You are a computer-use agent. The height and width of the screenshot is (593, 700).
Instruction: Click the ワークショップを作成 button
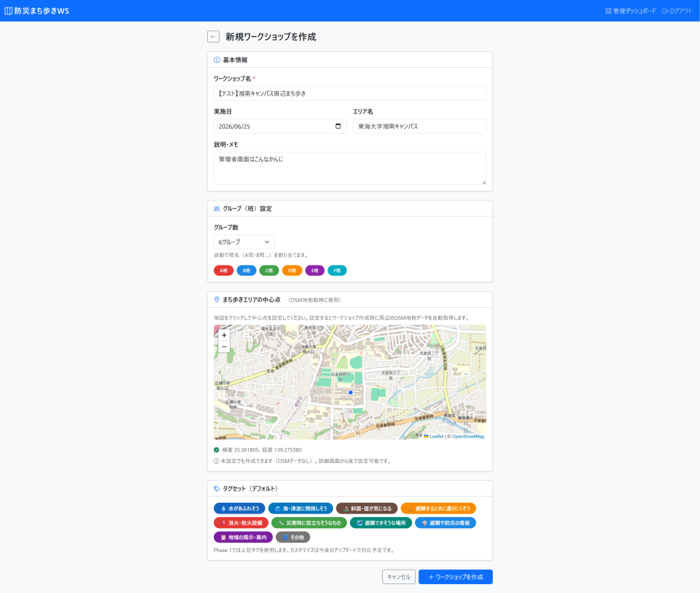click(455, 577)
